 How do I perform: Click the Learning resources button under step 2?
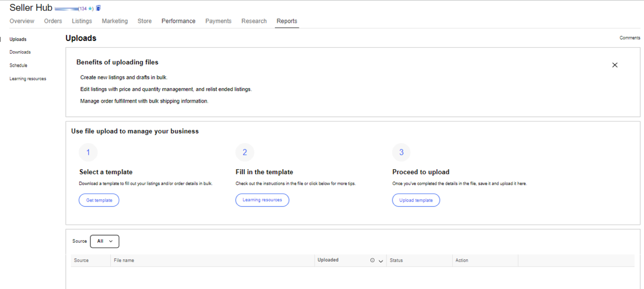tap(262, 200)
